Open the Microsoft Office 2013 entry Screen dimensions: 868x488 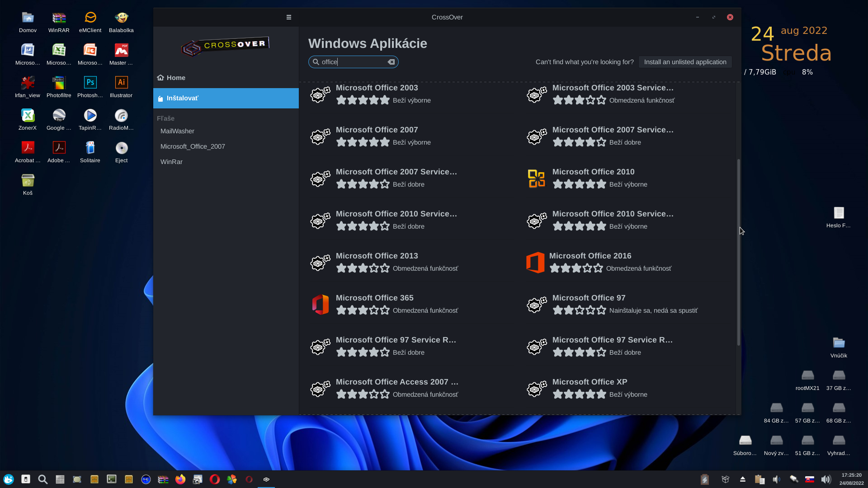pos(377,256)
